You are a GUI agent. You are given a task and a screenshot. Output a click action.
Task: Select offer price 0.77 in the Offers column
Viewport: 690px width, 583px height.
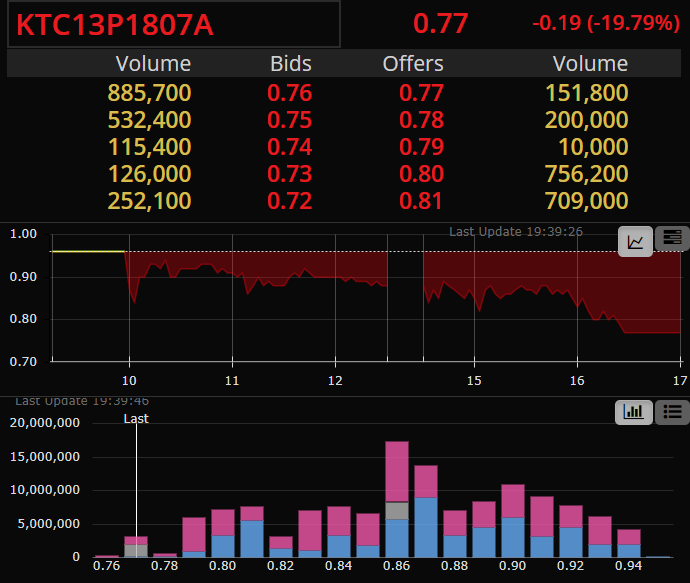(421, 93)
